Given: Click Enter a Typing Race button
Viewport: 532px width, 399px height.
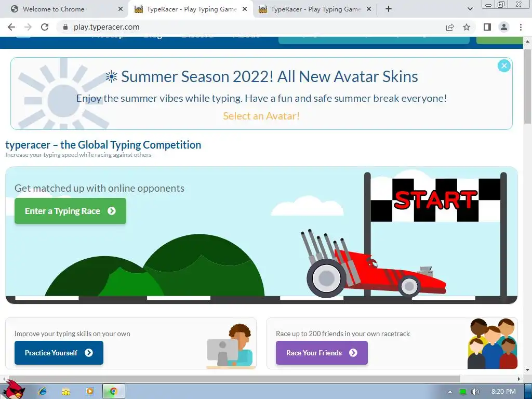Looking at the screenshot, I should (x=70, y=211).
